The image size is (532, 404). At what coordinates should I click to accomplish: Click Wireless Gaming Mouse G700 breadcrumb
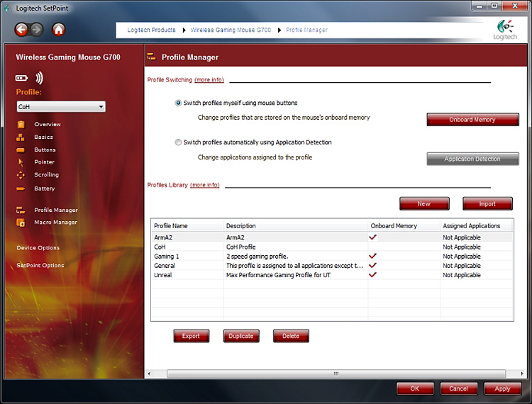click(231, 30)
